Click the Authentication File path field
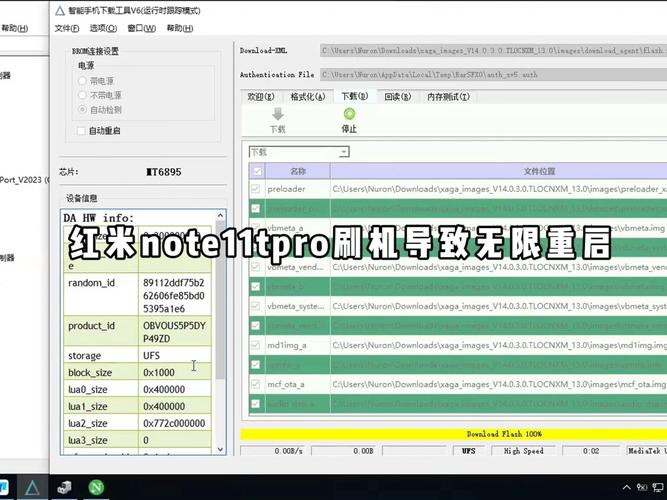 coord(493,74)
